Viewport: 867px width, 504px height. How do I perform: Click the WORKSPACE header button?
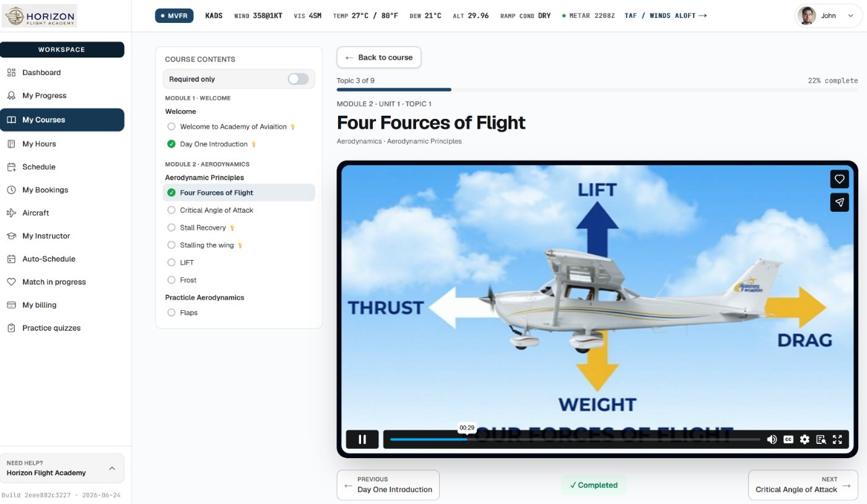tap(62, 50)
